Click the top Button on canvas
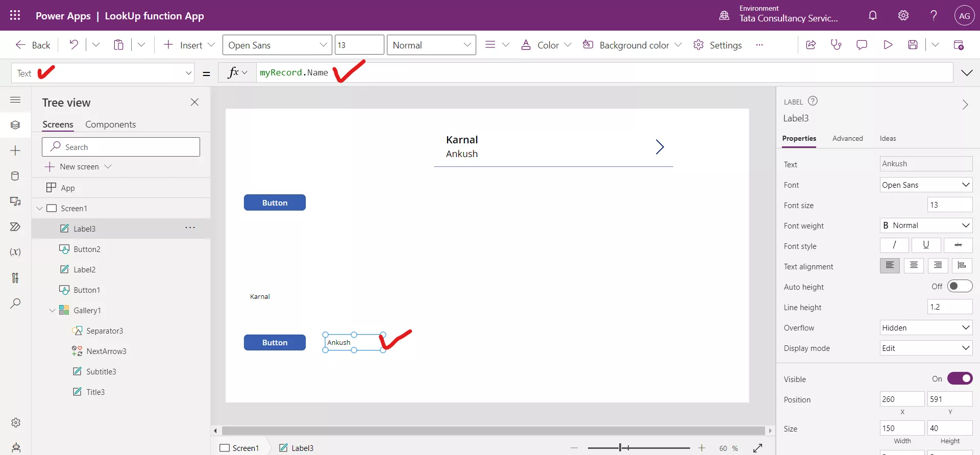The height and width of the screenshot is (455, 980). pos(275,203)
